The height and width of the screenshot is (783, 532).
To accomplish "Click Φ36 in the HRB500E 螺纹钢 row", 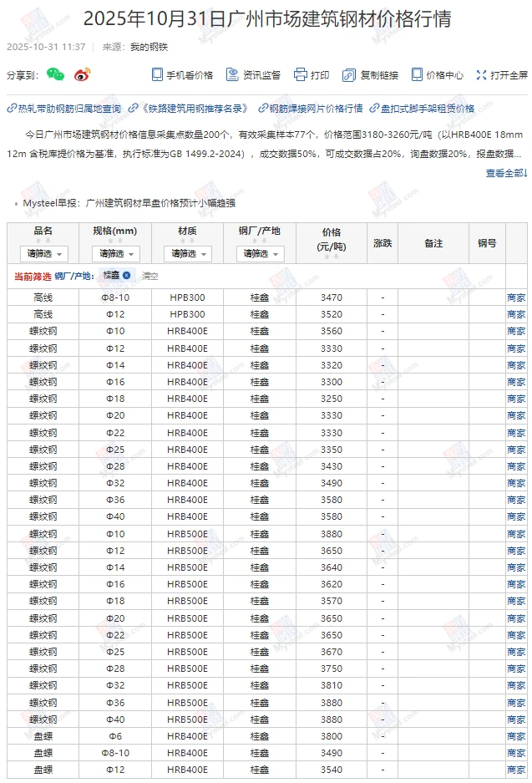I will pyautogui.click(x=115, y=703).
